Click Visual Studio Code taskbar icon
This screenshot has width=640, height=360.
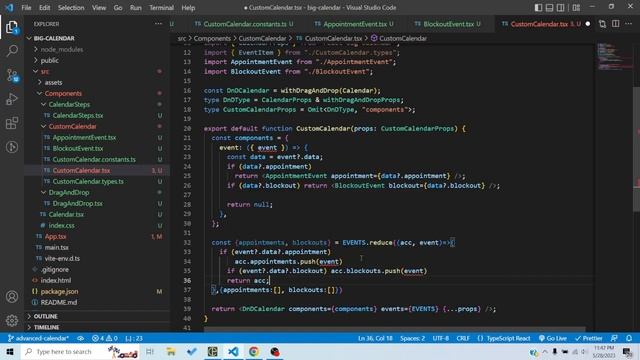[x=233, y=351]
